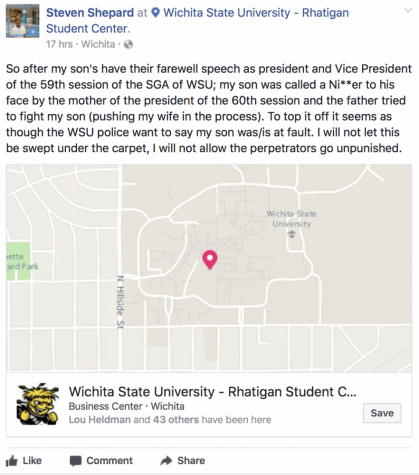Screen dimensions: 419x475
Task: Click the 17 hrs timestamp
Action: tap(59, 44)
